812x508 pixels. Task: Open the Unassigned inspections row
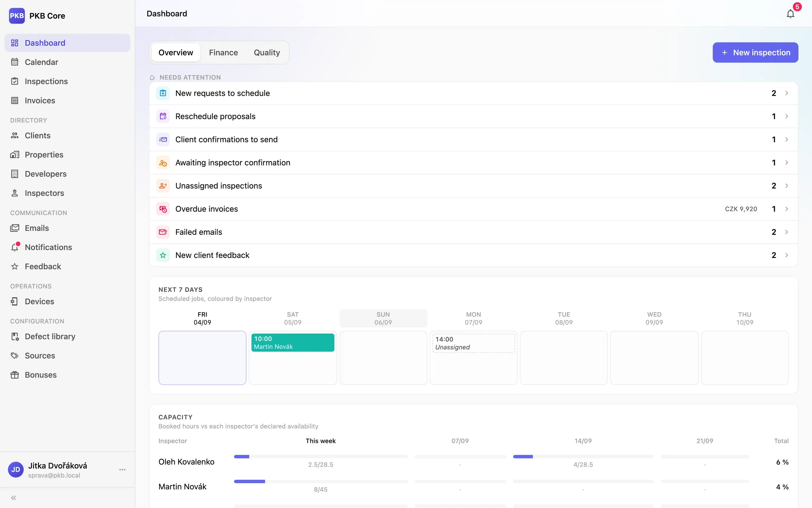click(473, 186)
